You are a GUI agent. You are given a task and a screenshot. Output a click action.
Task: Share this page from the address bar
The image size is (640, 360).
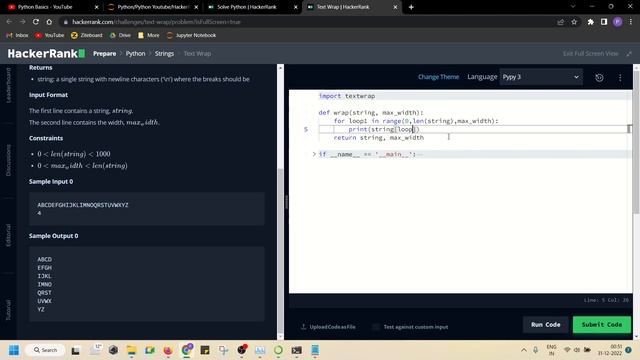[560, 22]
